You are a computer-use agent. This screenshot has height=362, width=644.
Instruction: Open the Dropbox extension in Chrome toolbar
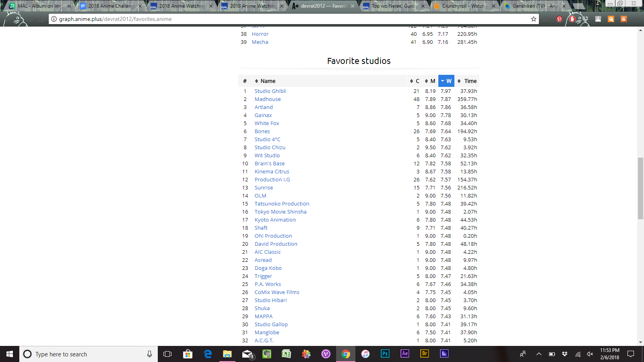[585, 19]
